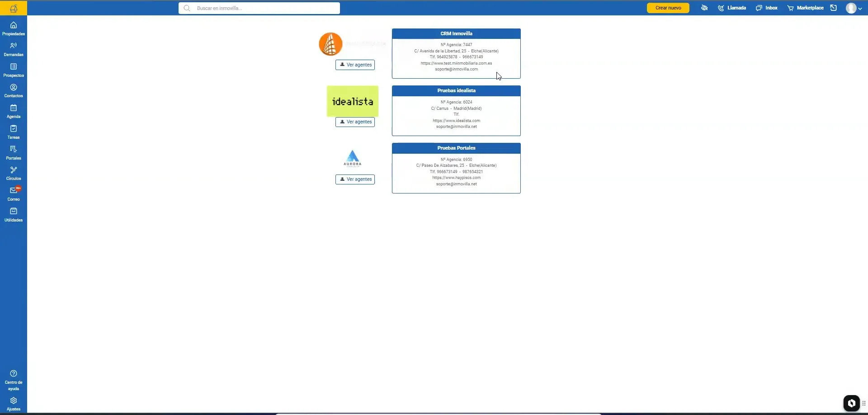Viewport: 868px width, 415px height.
Task: View agents of CRM Inmovilla agency
Action: (355, 65)
